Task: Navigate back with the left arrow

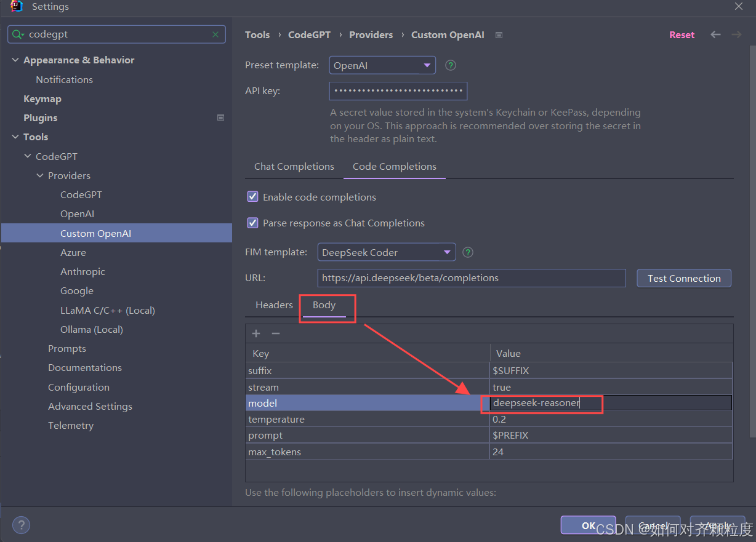Action: [715, 35]
